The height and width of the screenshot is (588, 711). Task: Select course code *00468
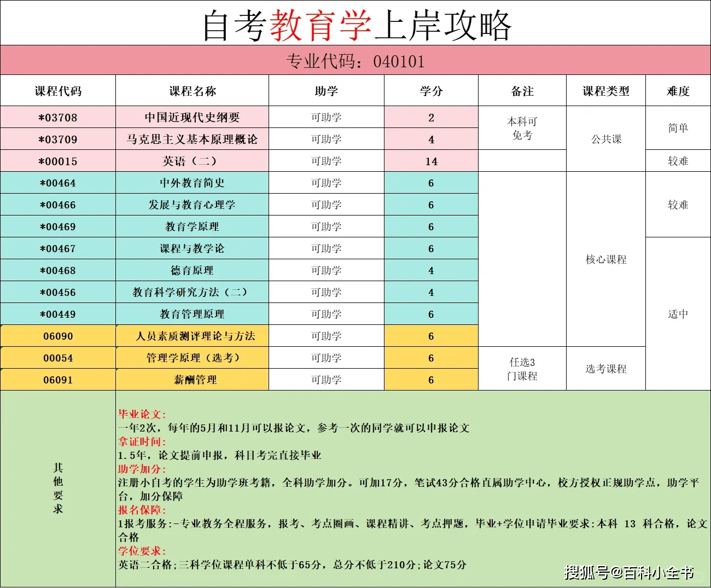pos(58,270)
